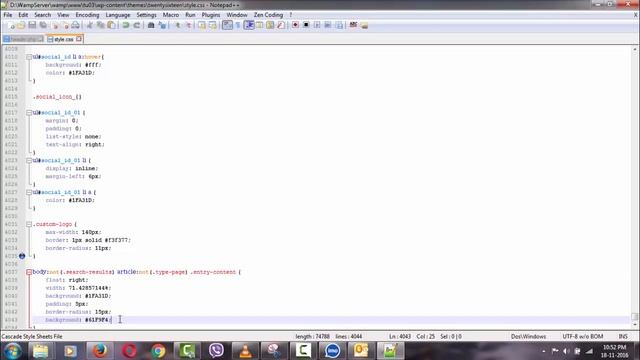Open Viber from the taskbar
The image size is (640, 360).
point(216,351)
